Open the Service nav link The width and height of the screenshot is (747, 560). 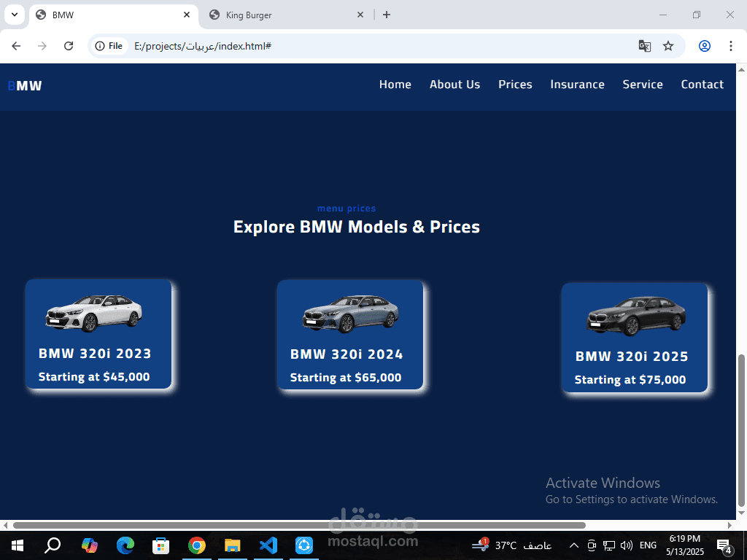(x=643, y=85)
